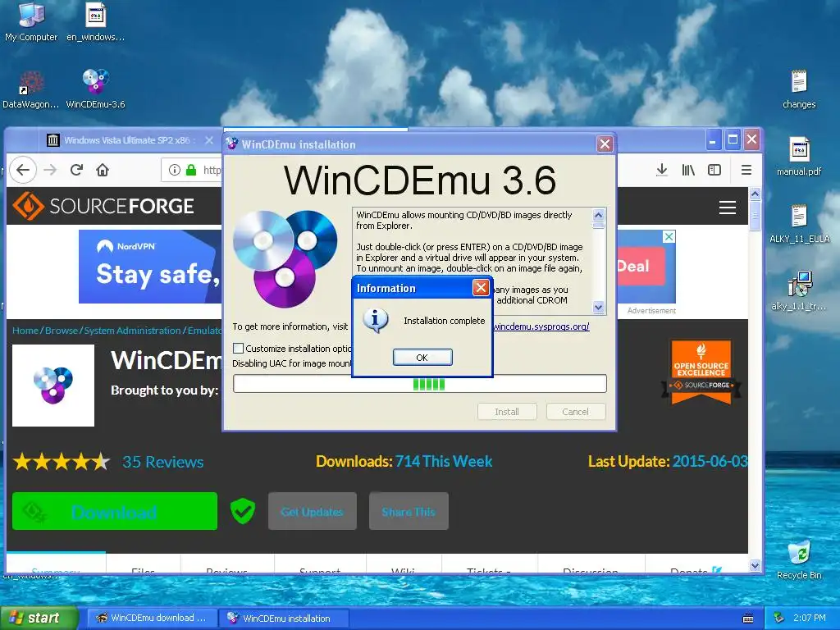Viewport: 840px width, 630px height.
Task: Click the Get Updates button
Action: click(313, 511)
